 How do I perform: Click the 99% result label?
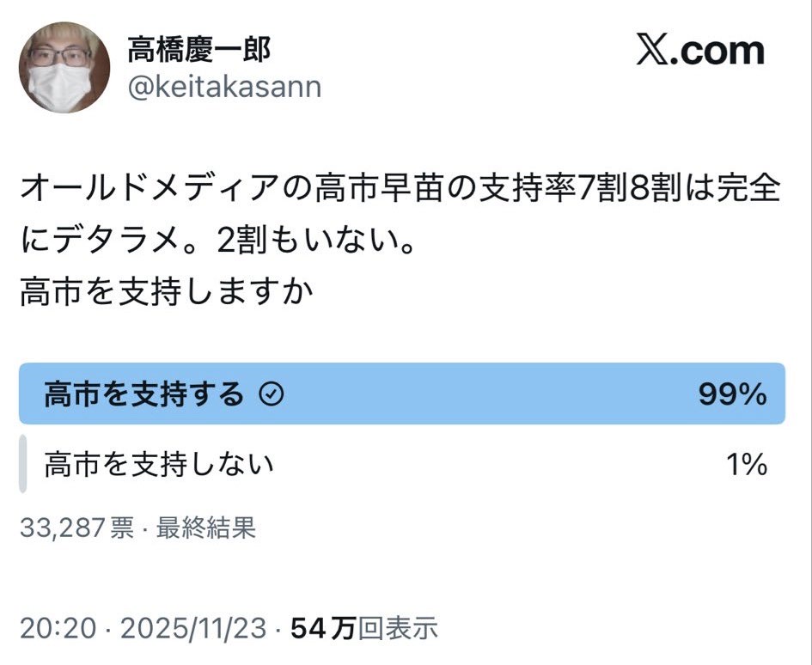732,394
